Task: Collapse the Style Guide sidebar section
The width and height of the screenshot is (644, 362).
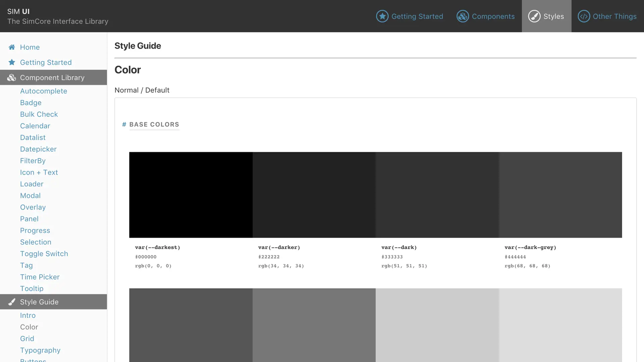Action: click(x=39, y=302)
